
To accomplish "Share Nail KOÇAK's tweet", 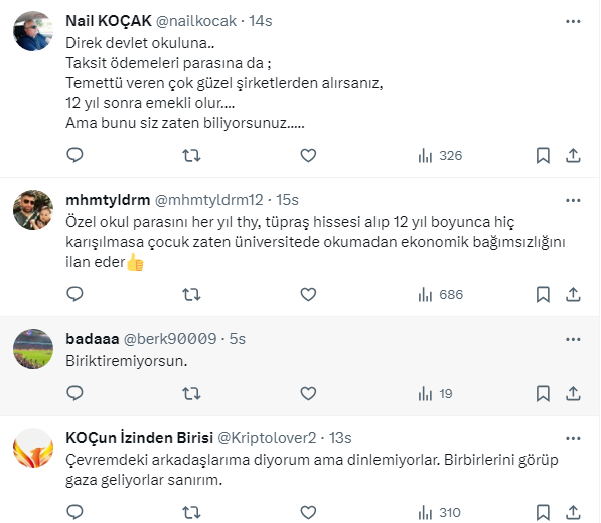I will [x=573, y=155].
